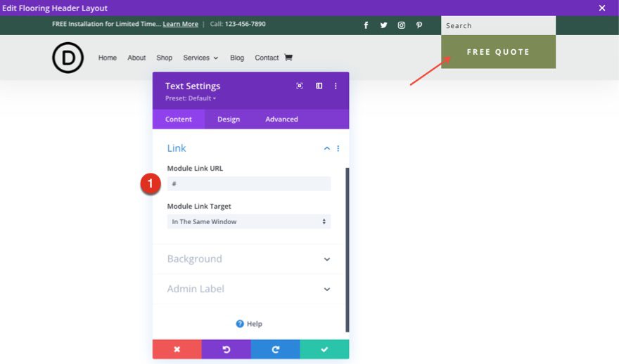Viewport: 619px width, 364px height.
Task: Click the FREE QUOTE button
Action: (x=498, y=52)
